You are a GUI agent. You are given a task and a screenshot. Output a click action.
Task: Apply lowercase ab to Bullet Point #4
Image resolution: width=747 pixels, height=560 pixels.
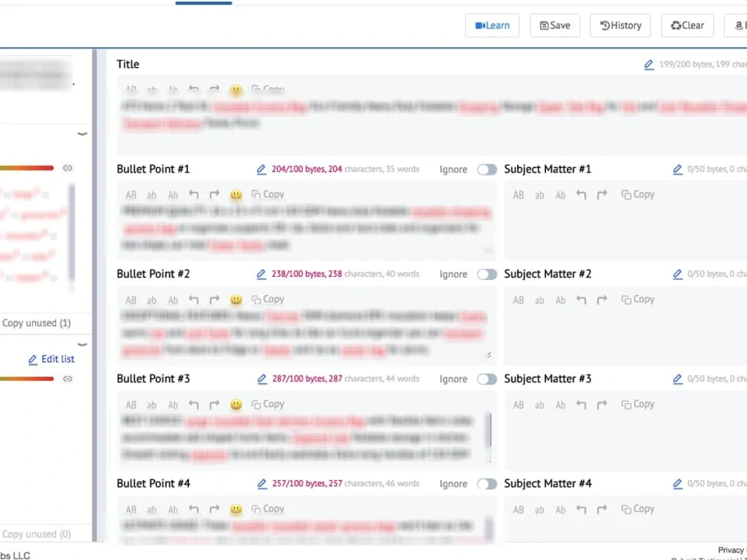click(152, 509)
